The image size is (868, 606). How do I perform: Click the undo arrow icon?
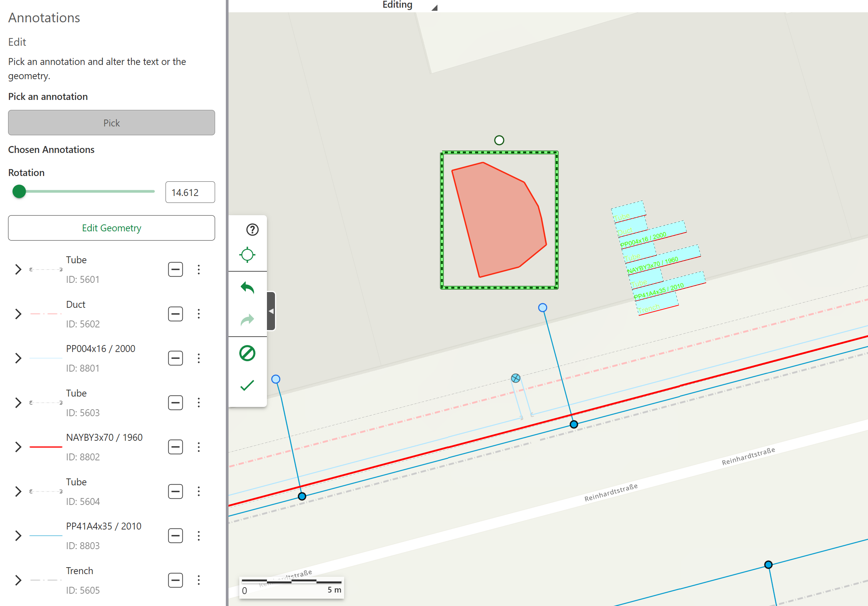247,287
